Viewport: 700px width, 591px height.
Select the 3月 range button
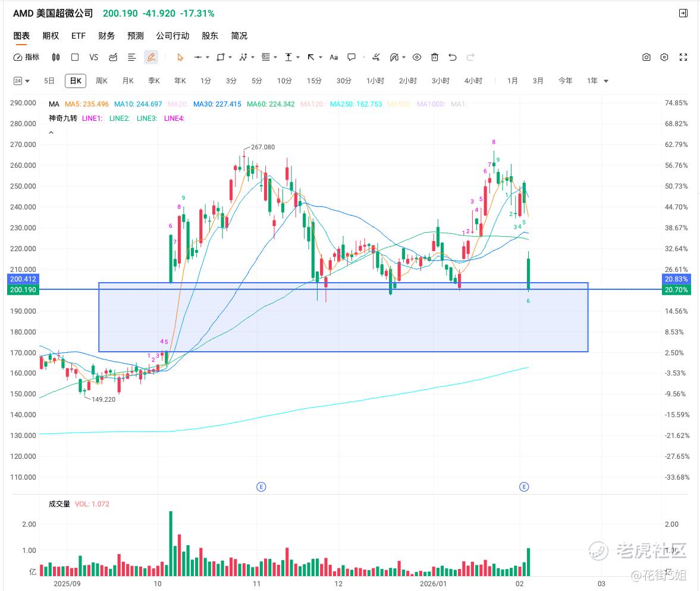pyautogui.click(x=538, y=81)
